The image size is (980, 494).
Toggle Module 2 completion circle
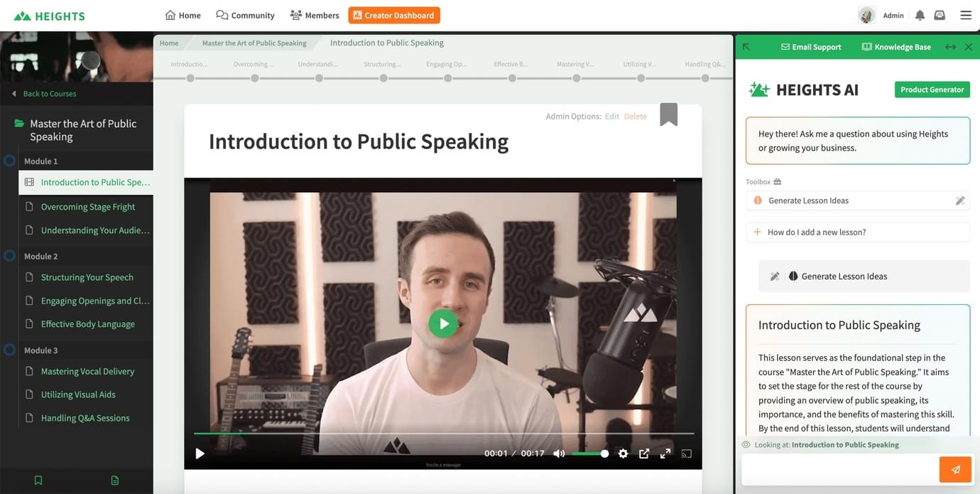coord(9,256)
